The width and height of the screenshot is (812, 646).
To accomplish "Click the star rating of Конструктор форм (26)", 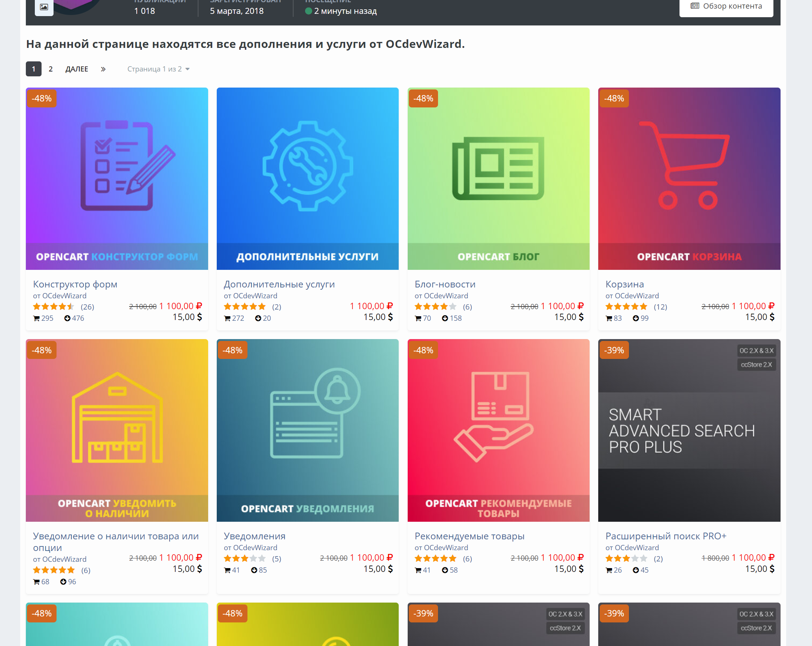I will point(54,307).
